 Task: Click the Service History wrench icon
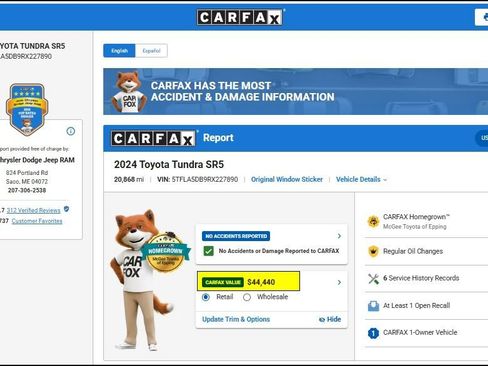[373, 278]
